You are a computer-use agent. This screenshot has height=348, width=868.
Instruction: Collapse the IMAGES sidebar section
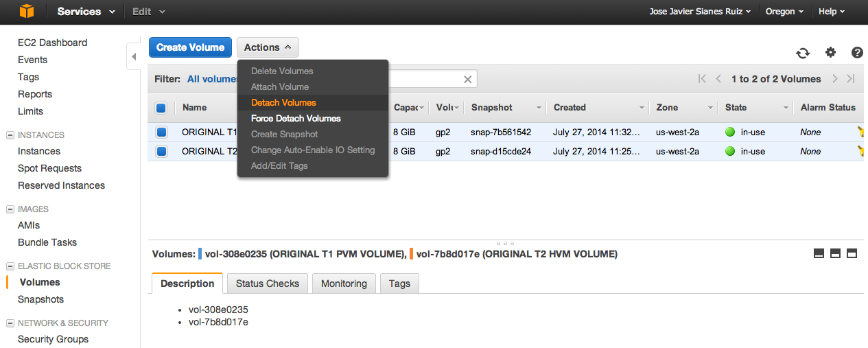tap(10, 209)
